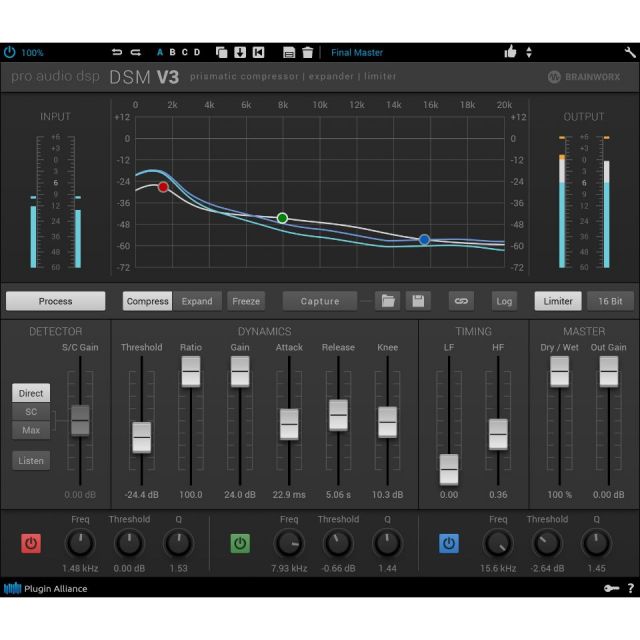
Task: Click the blue band Q knob at 1.45
Action: coord(596,543)
